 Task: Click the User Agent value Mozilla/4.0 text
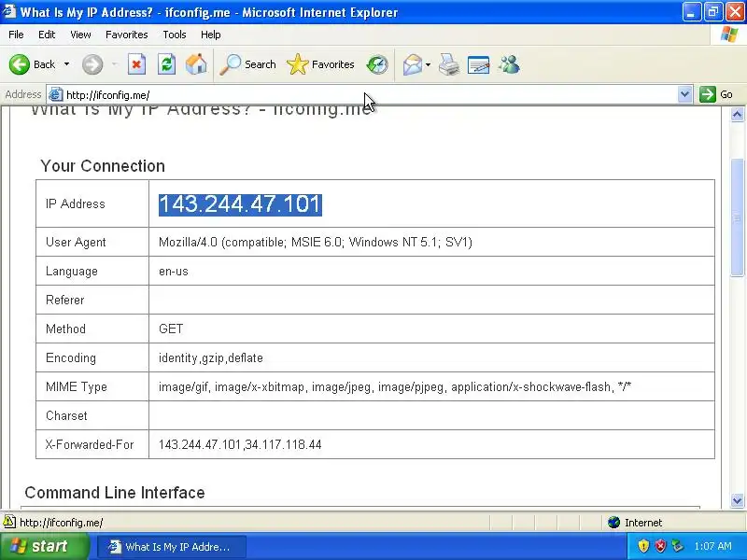pos(316,242)
